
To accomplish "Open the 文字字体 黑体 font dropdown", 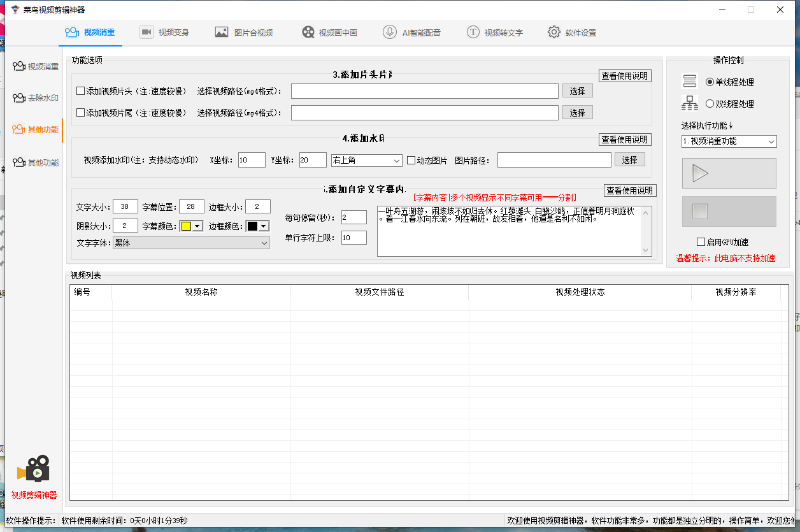I will click(x=191, y=243).
